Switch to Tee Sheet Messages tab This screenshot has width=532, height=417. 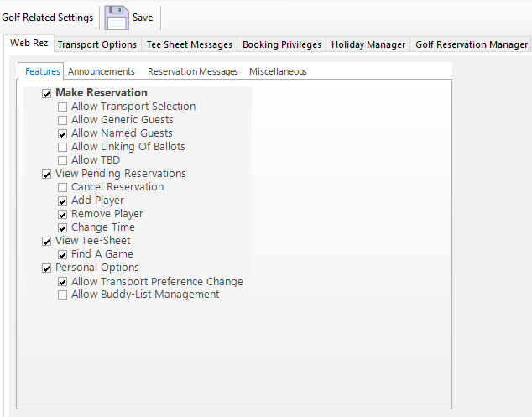tap(189, 44)
